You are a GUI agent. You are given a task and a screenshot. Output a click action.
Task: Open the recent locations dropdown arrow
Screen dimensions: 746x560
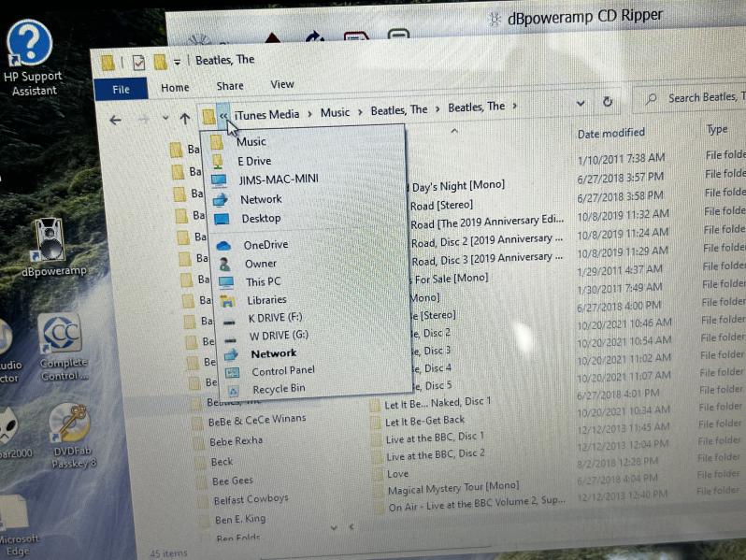tap(165, 119)
